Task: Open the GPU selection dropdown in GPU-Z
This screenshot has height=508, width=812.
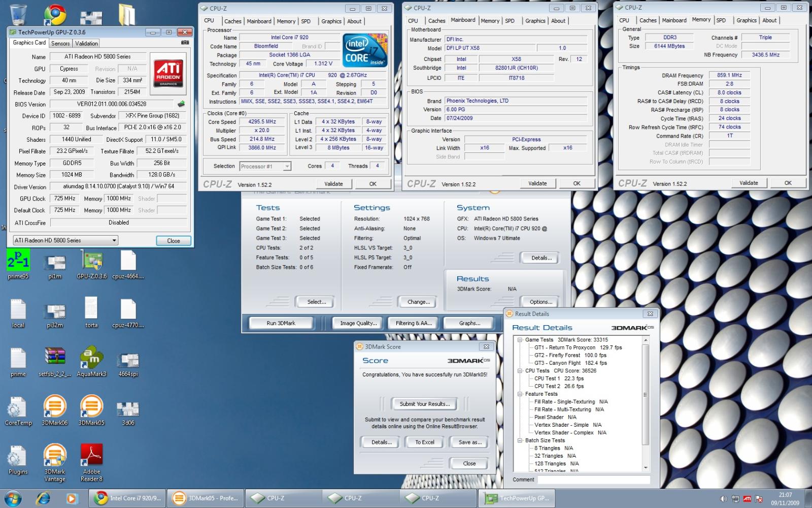Action: pos(65,240)
